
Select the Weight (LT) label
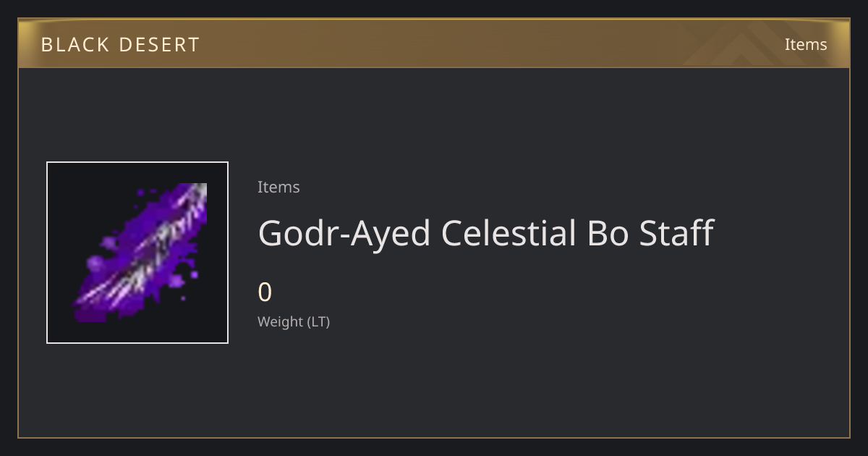[294, 321]
